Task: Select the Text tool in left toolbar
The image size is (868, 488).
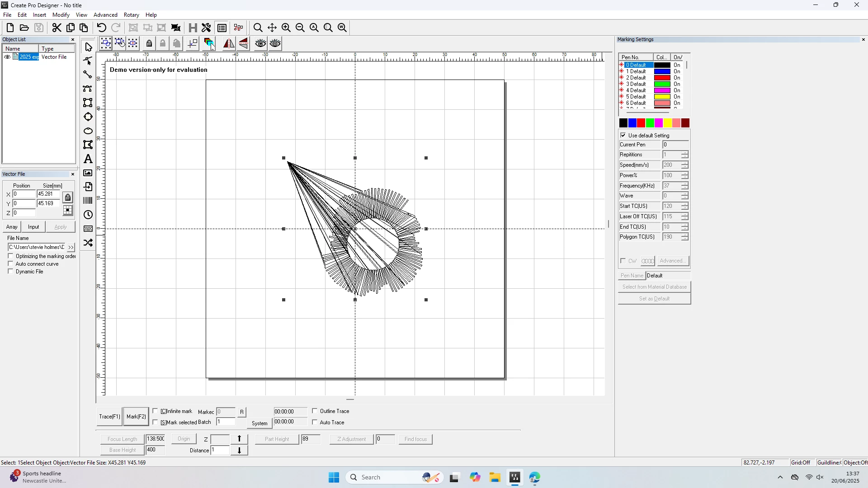Action: click(x=88, y=159)
